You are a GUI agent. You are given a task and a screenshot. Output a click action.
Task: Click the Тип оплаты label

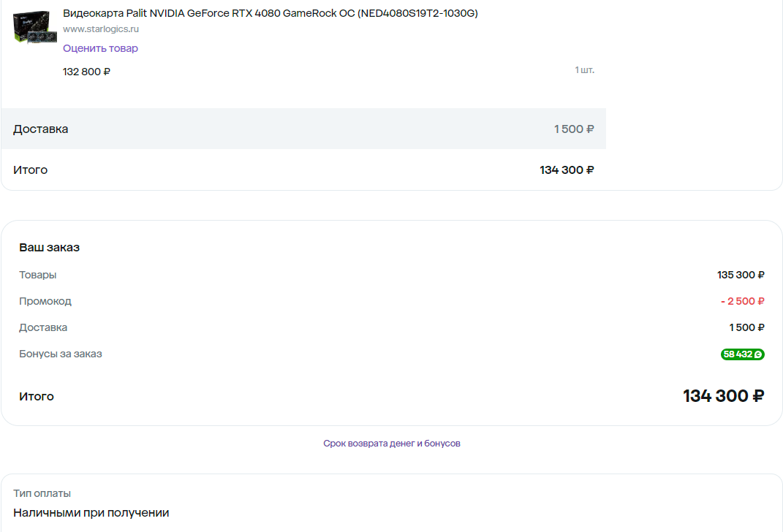click(x=42, y=493)
